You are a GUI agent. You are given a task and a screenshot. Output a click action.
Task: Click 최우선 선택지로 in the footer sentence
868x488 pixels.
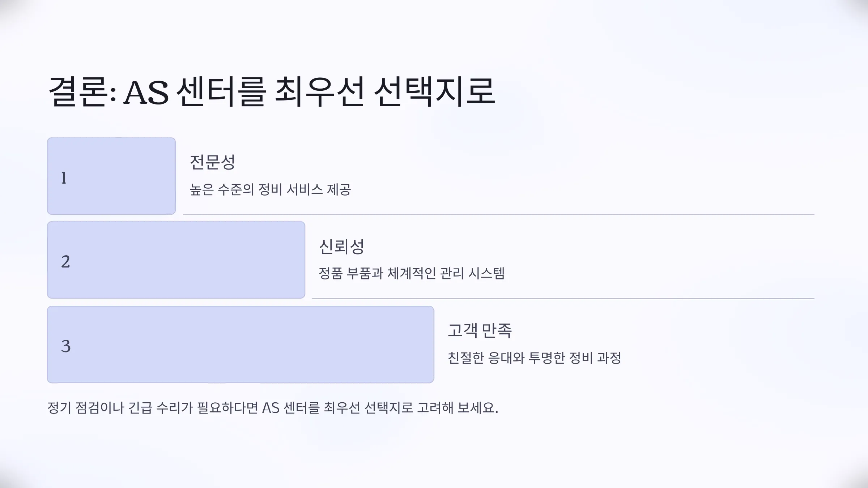(368, 408)
